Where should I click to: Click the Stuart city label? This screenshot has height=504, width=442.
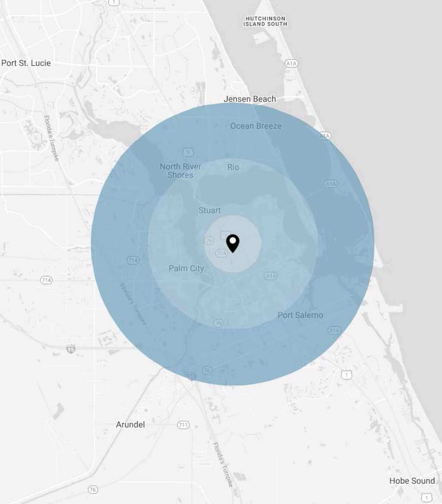209,210
